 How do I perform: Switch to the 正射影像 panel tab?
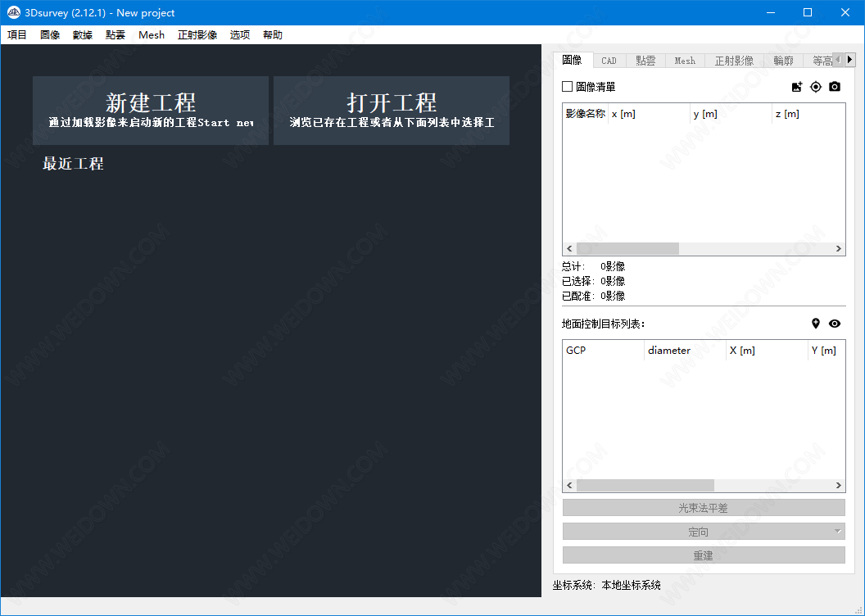point(734,61)
